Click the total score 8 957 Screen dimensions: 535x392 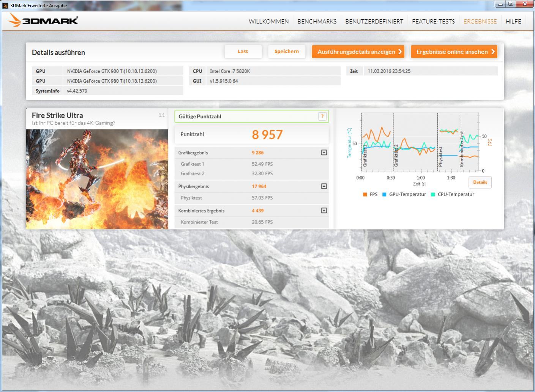pos(267,135)
